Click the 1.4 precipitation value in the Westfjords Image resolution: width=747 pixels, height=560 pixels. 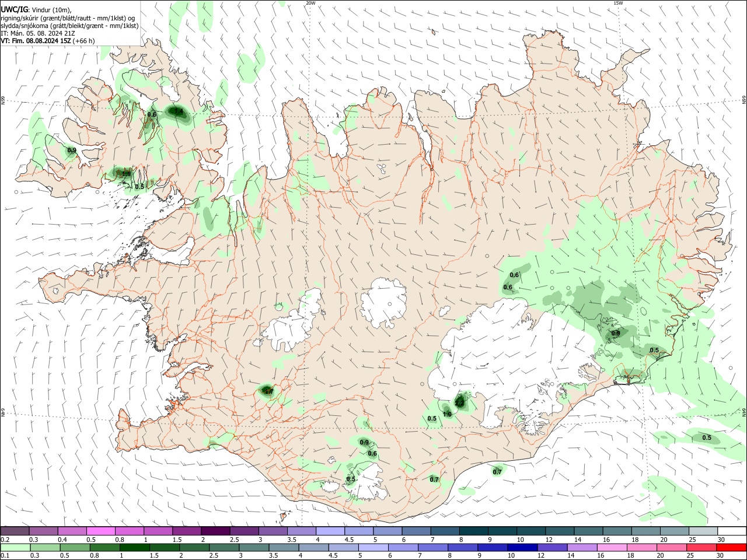point(179,111)
